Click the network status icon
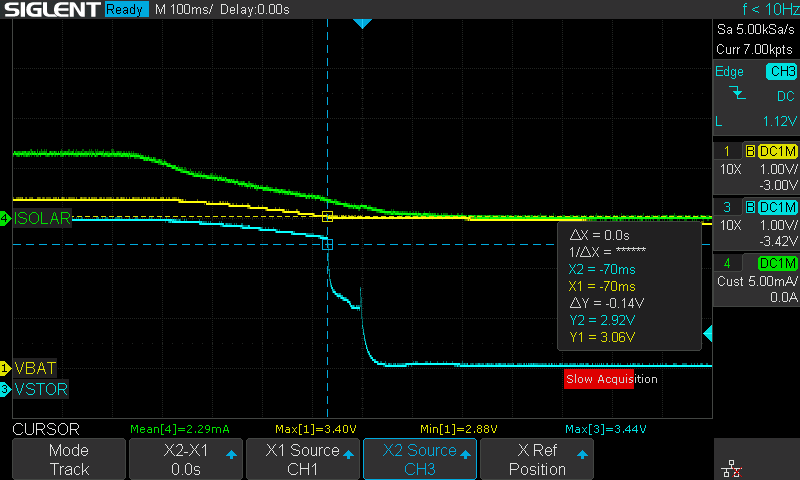800x480 pixels. pyautogui.click(x=731, y=467)
